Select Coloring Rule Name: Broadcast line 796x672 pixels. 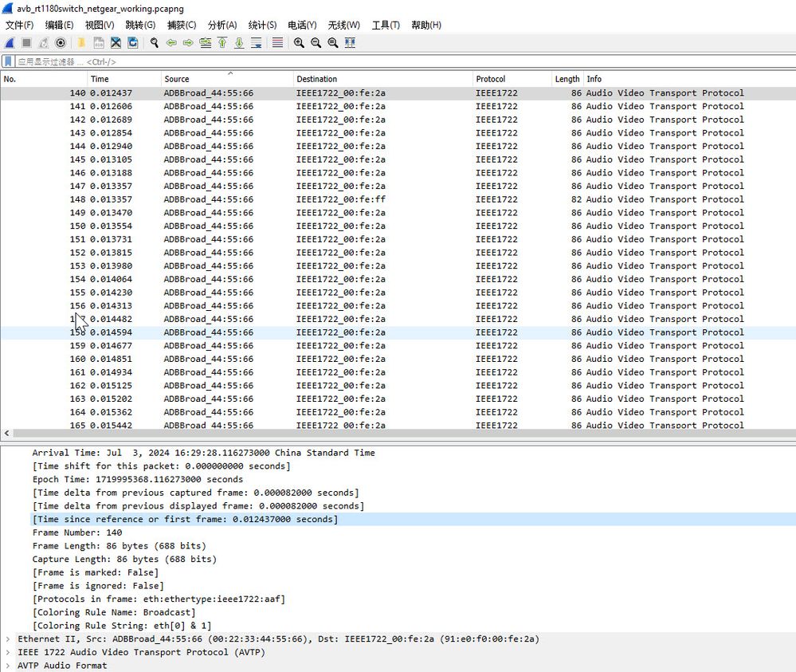[x=114, y=612]
